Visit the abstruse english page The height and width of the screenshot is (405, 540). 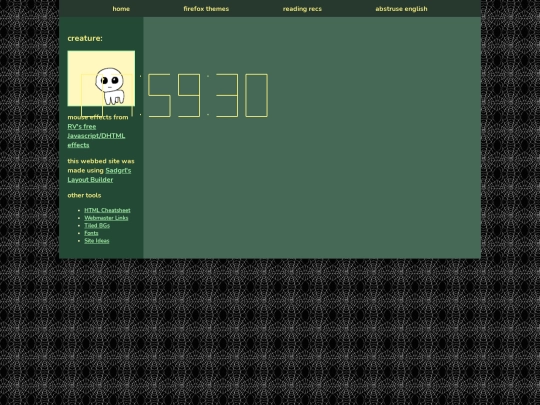click(401, 9)
